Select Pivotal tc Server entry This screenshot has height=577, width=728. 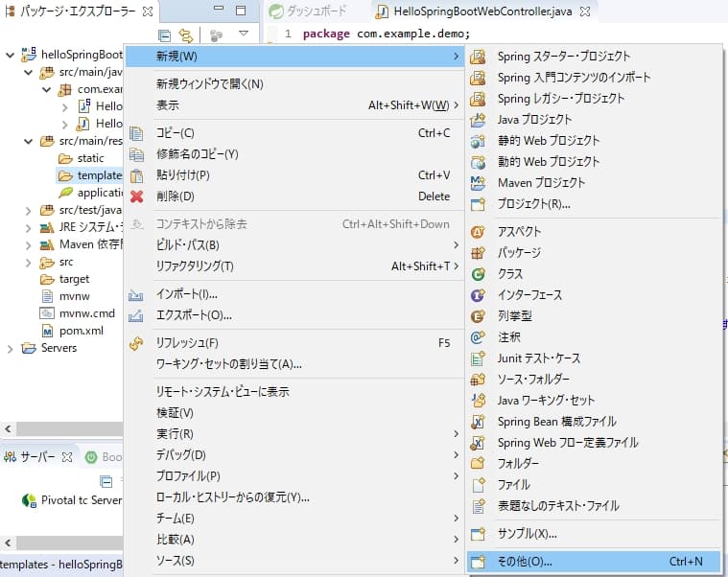(x=72, y=500)
